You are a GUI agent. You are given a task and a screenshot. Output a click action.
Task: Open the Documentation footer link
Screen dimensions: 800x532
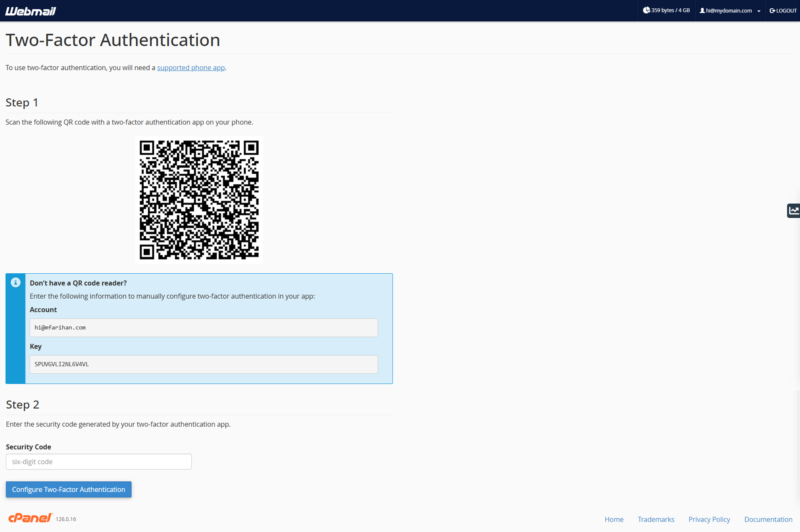click(768, 520)
